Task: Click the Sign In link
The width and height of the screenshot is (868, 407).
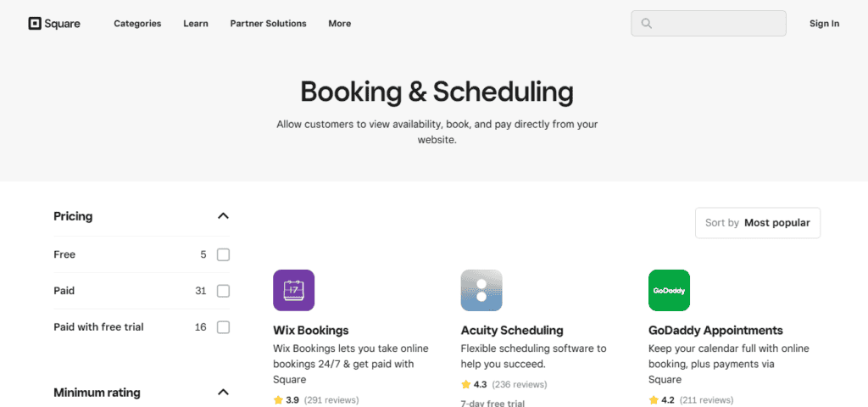Action: coord(824,23)
